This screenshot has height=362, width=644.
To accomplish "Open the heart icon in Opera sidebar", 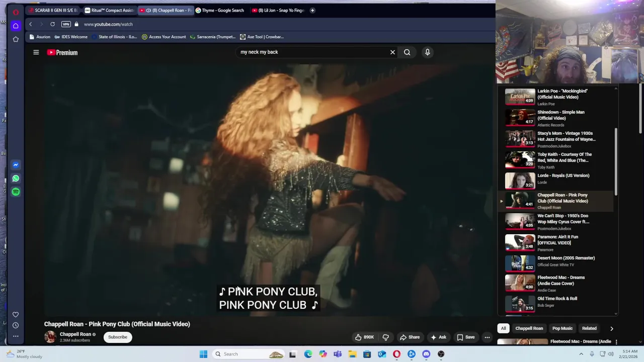I will pyautogui.click(x=16, y=315).
